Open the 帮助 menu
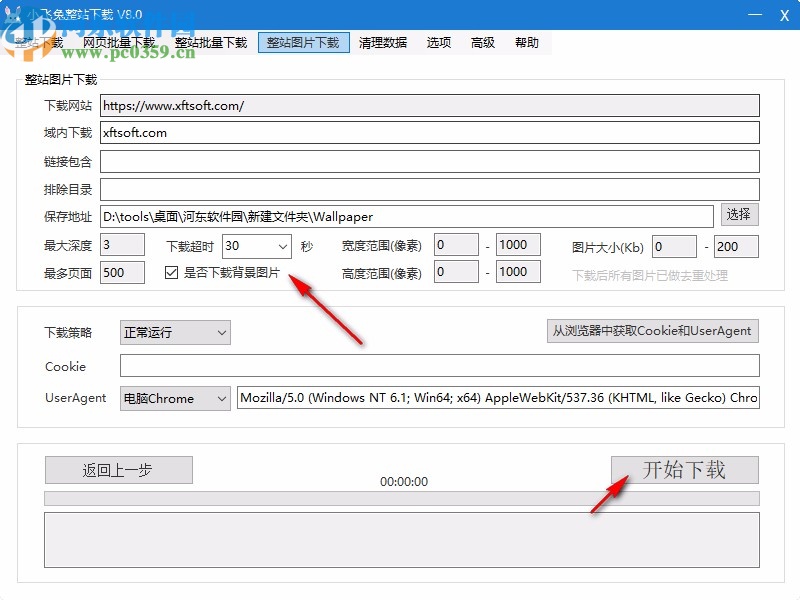The height and width of the screenshot is (600, 800). (527, 42)
